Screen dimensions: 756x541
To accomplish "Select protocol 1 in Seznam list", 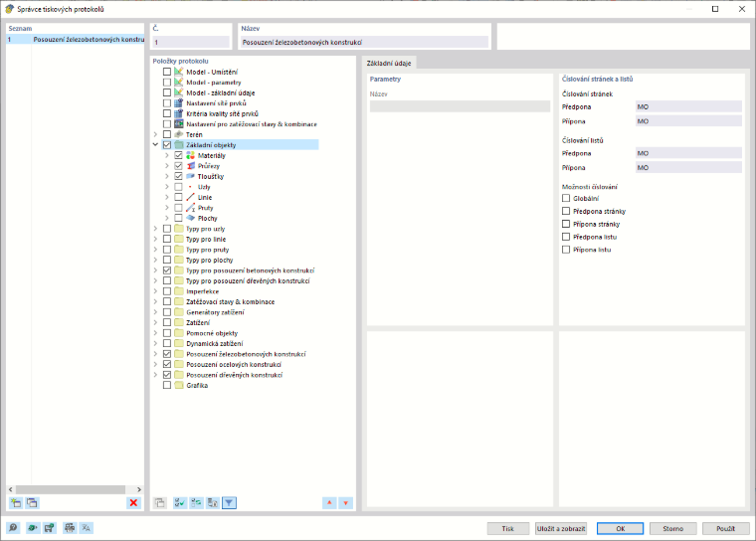I will coord(76,40).
